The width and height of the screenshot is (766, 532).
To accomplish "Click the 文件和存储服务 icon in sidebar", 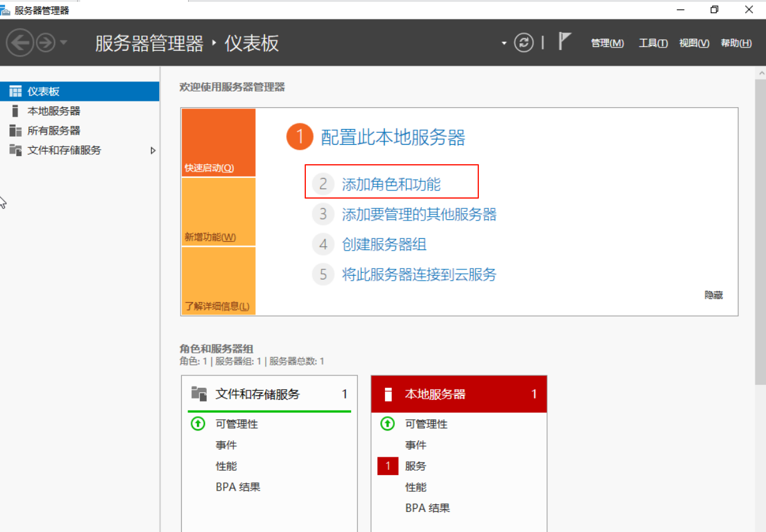I will [15, 150].
